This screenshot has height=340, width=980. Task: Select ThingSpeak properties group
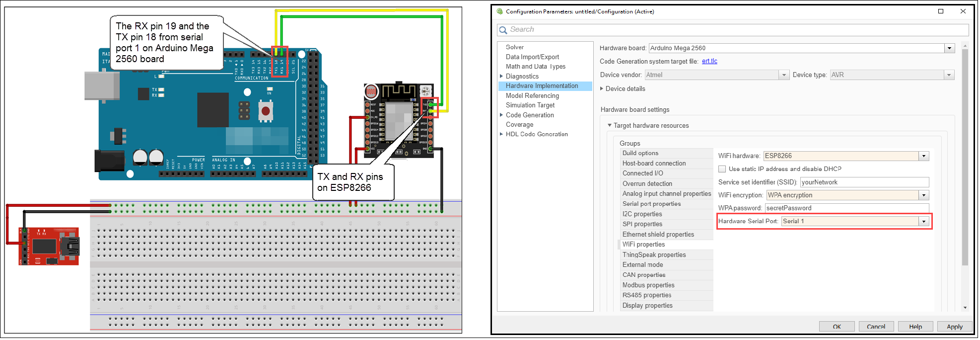(666, 255)
